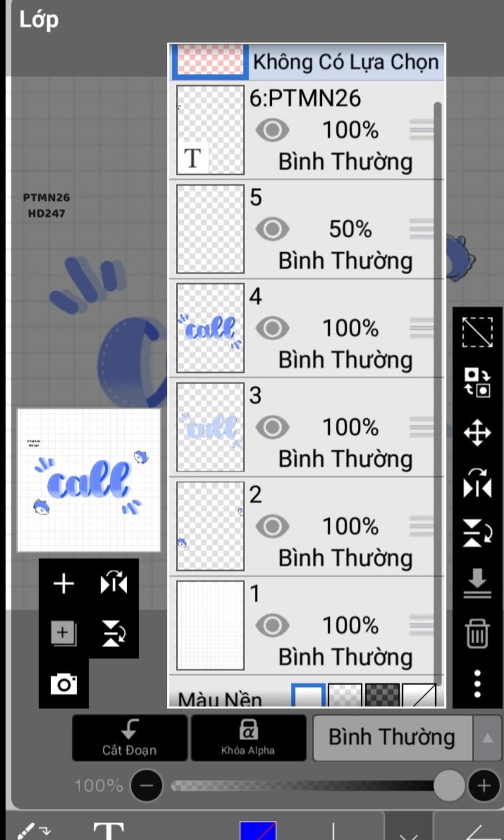The width and height of the screenshot is (504, 840).
Task: Adjust the opacity slider handle
Action: pos(448,785)
